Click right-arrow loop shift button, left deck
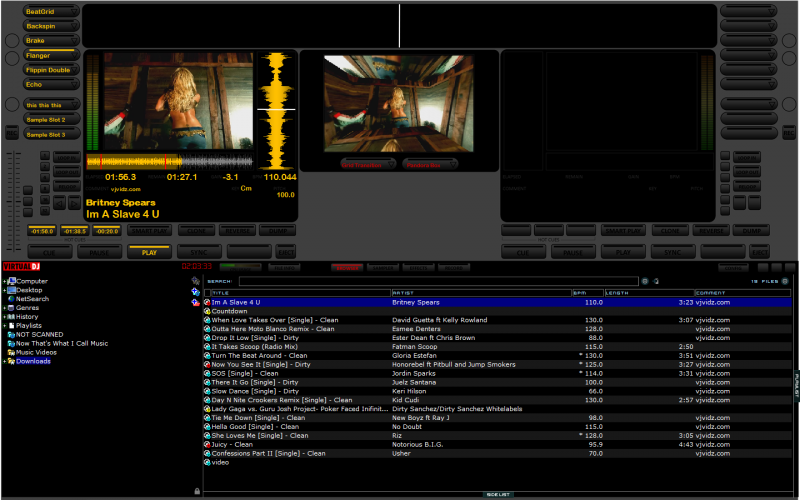The width and height of the screenshot is (800, 500). pyautogui.click(x=74, y=204)
